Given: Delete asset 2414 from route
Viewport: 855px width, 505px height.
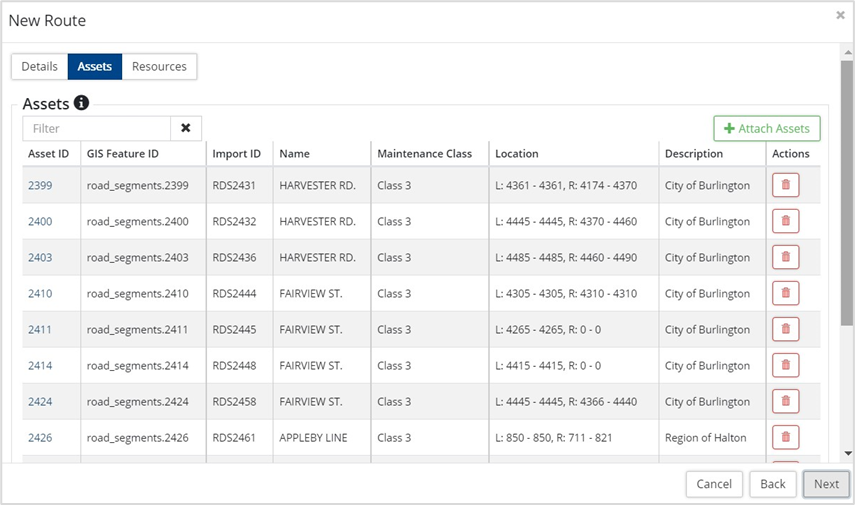Looking at the screenshot, I should (785, 366).
